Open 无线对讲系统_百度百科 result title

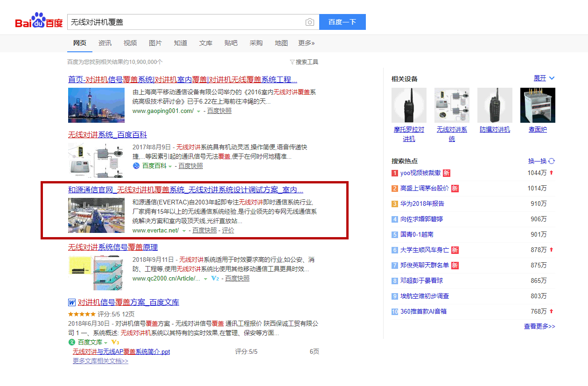click(107, 135)
